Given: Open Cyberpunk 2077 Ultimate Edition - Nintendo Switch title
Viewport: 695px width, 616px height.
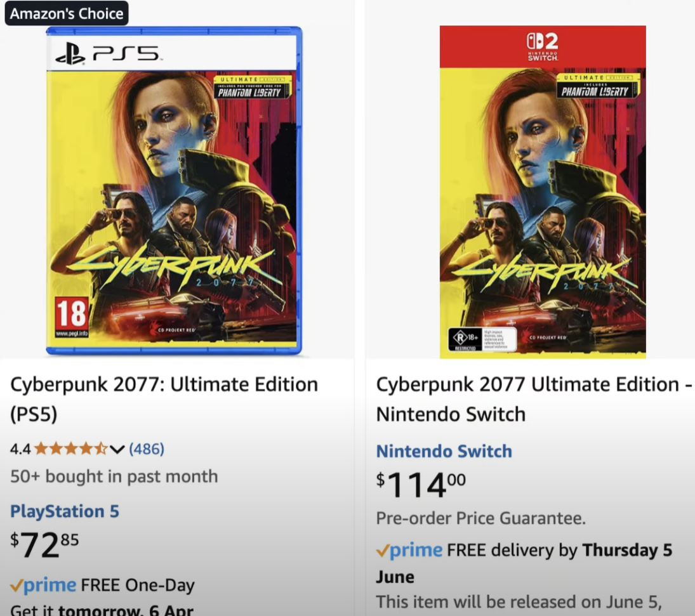Looking at the screenshot, I should (x=534, y=399).
